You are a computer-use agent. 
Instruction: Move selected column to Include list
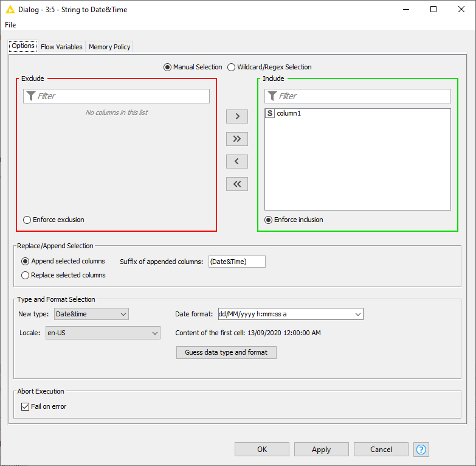pos(236,116)
